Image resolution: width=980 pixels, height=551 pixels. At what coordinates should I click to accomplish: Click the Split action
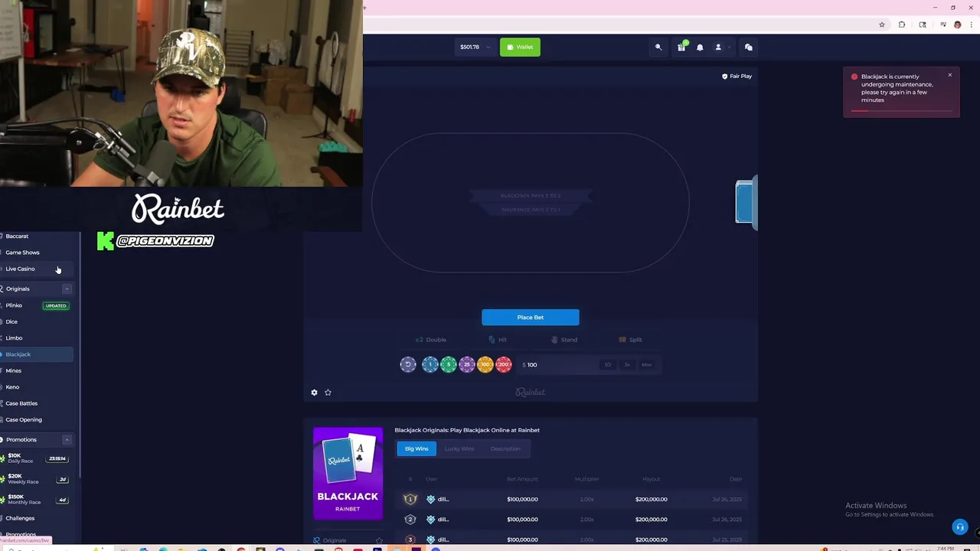[x=631, y=340]
